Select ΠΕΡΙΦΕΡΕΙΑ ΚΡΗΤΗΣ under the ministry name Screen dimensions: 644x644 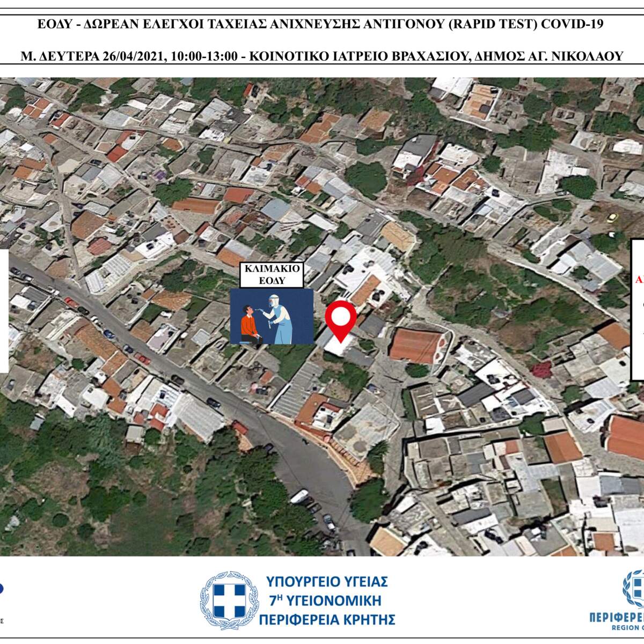tap(327, 620)
